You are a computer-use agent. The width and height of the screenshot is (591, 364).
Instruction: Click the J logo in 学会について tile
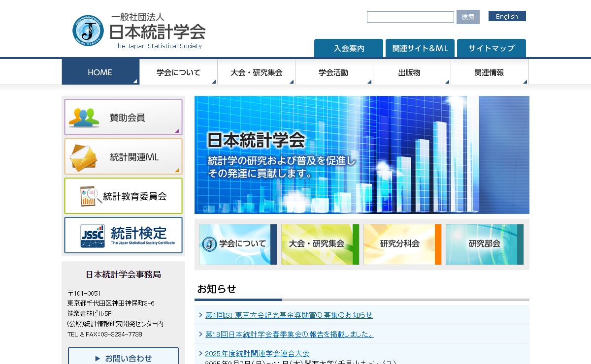(210, 243)
